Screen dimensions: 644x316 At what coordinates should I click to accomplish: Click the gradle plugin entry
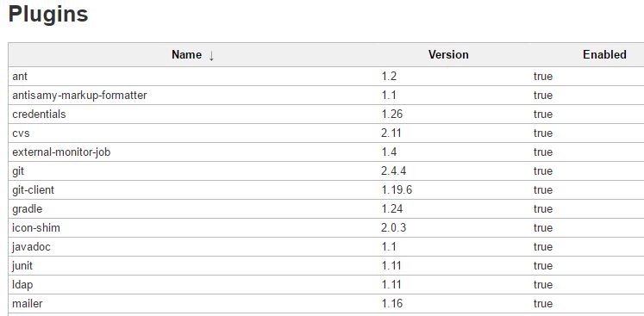(x=27, y=209)
